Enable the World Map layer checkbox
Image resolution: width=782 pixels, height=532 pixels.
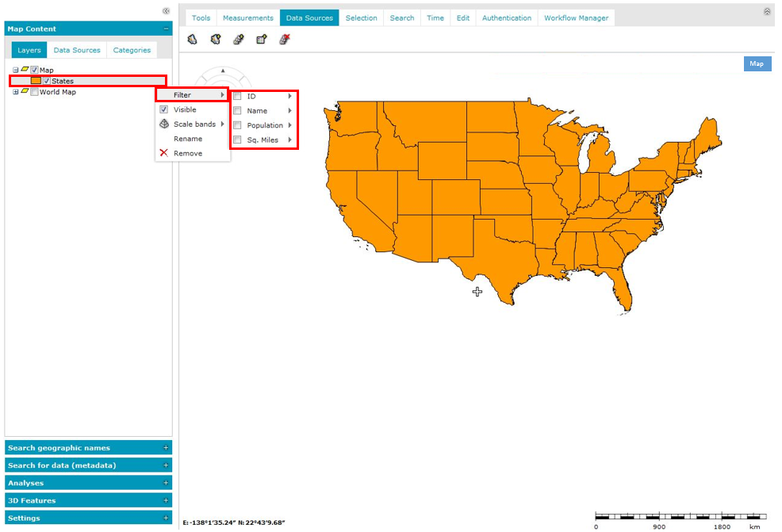click(x=34, y=92)
